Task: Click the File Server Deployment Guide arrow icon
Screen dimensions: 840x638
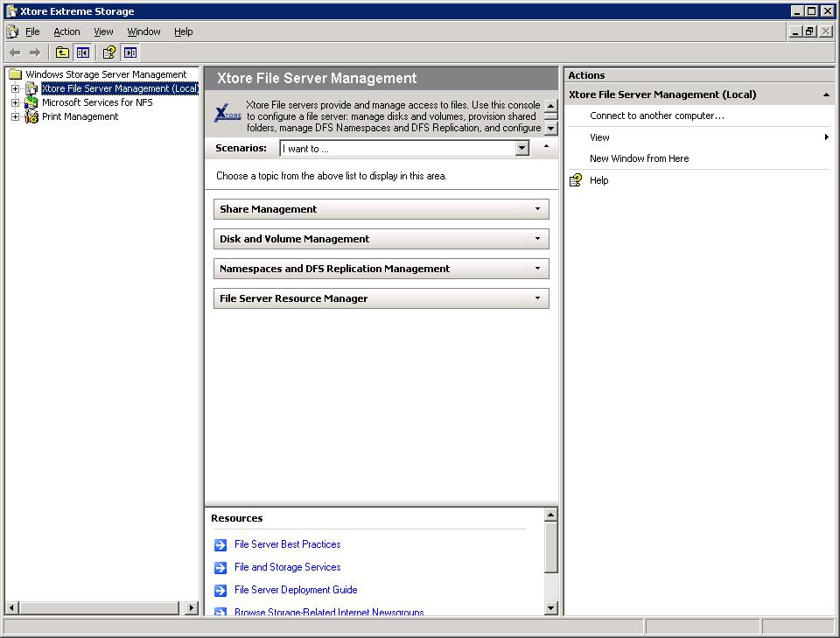Action: [220, 591]
